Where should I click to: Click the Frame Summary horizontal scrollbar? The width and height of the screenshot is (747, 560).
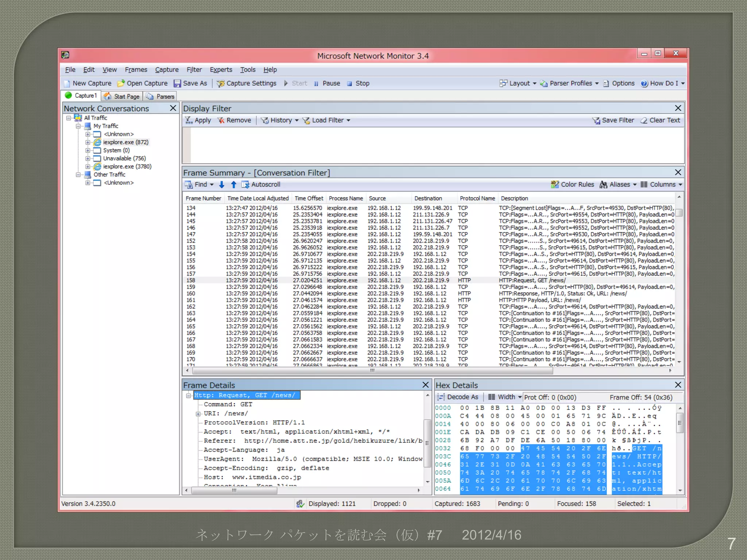372,371
